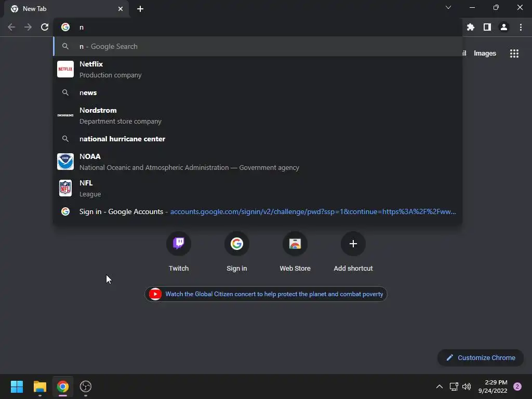Open the network status tray icon
Screen dimensions: 532x399
click(454, 387)
